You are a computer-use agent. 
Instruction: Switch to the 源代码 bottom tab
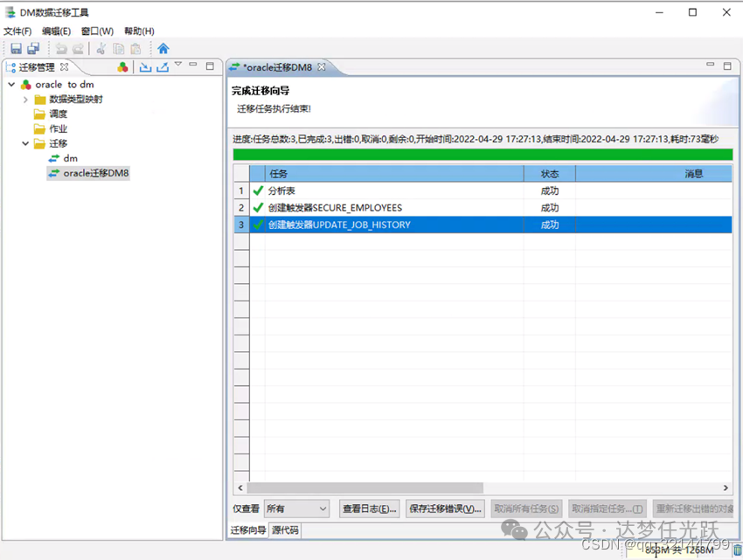285,529
